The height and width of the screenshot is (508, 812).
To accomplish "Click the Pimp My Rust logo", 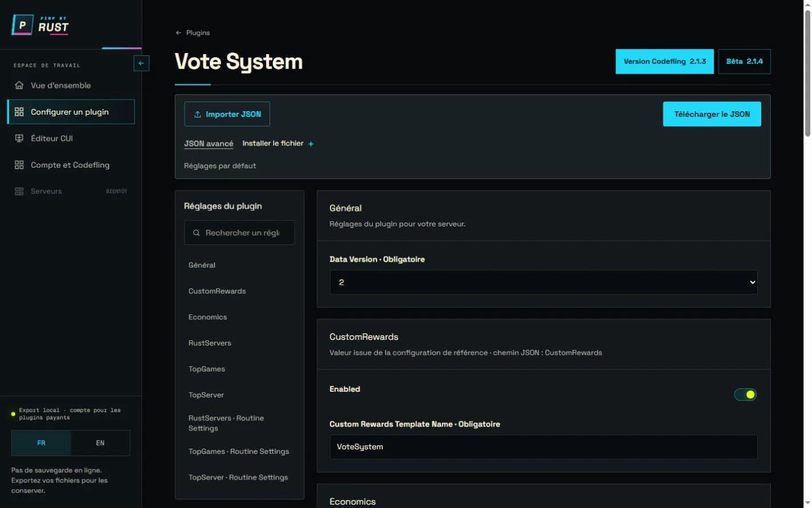I will (x=40, y=25).
